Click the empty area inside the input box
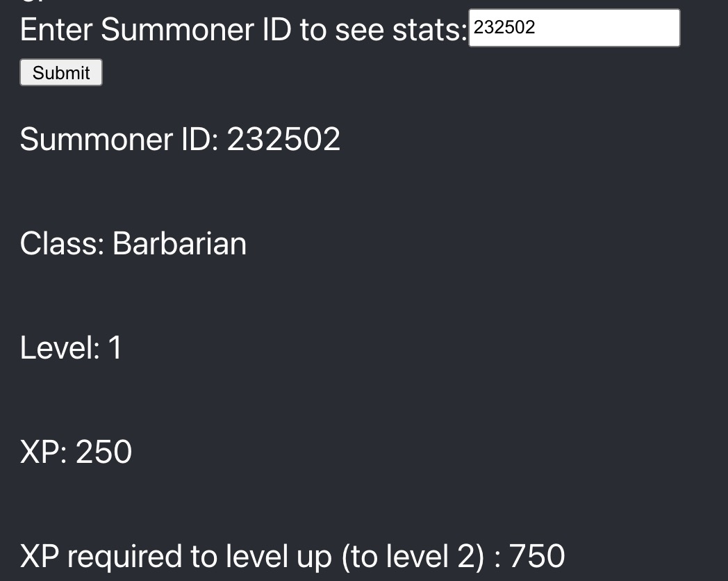Screen dimensions: 728x581 (x=609, y=28)
